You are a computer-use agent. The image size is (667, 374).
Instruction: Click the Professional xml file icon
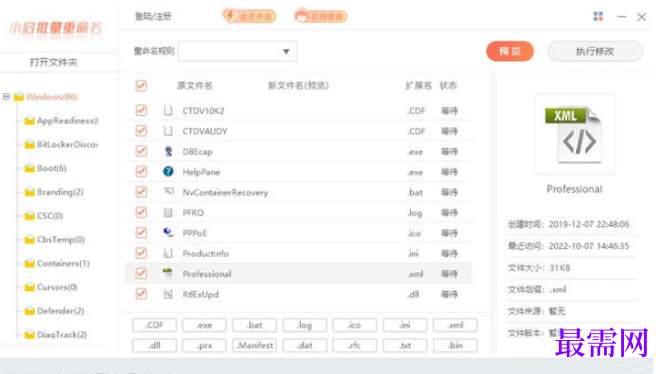coord(168,273)
